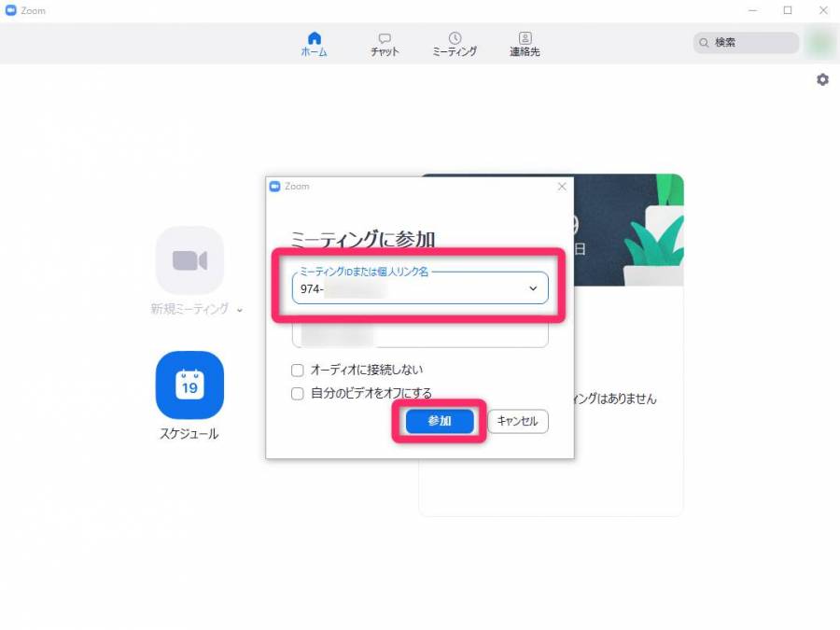Enable '自分のビデオをオフにする' checkbox

click(298, 393)
